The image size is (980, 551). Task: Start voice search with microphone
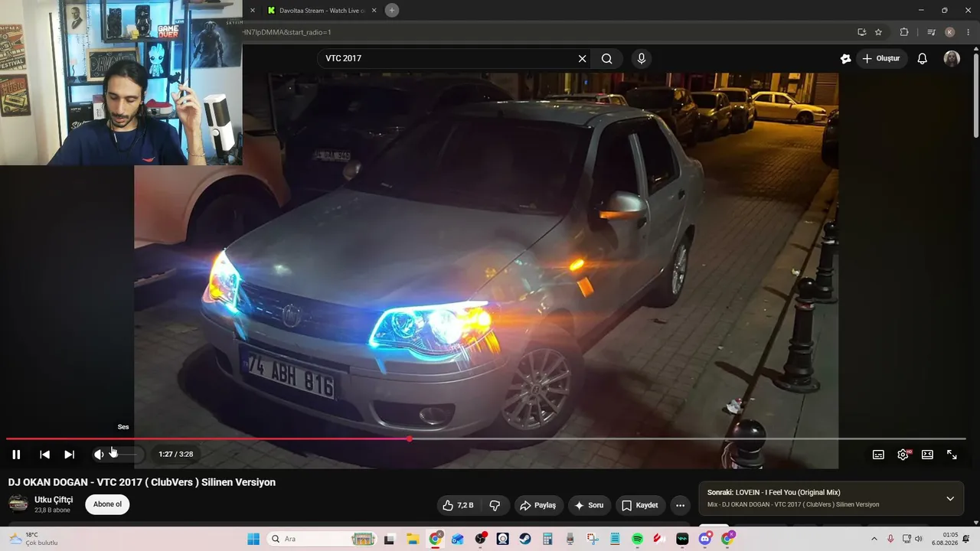click(642, 58)
